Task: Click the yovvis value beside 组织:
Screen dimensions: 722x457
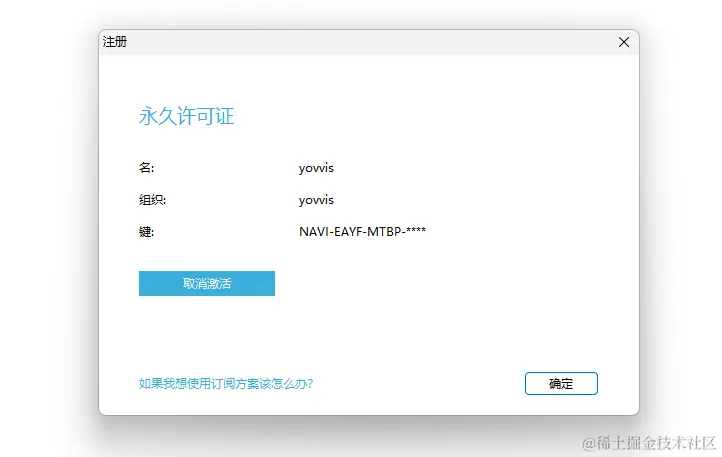Action: click(316, 200)
